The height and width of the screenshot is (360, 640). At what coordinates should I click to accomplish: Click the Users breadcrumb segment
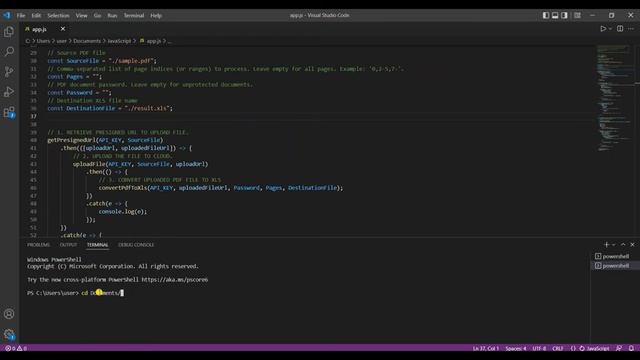tap(43, 41)
